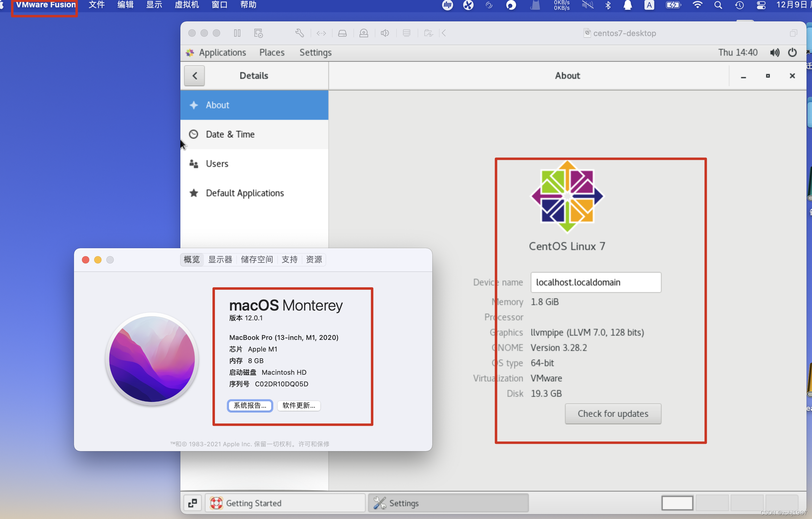Image resolution: width=812 pixels, height=519 pixels.
Task: Open Control Center icon in menu bar
Action: pyautogui.click(x=762, y=5)
